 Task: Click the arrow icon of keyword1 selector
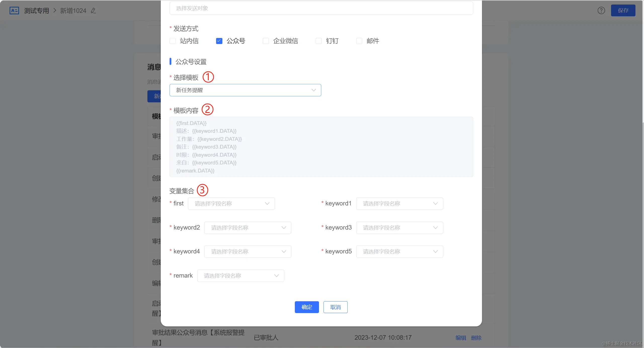point(435,204)
